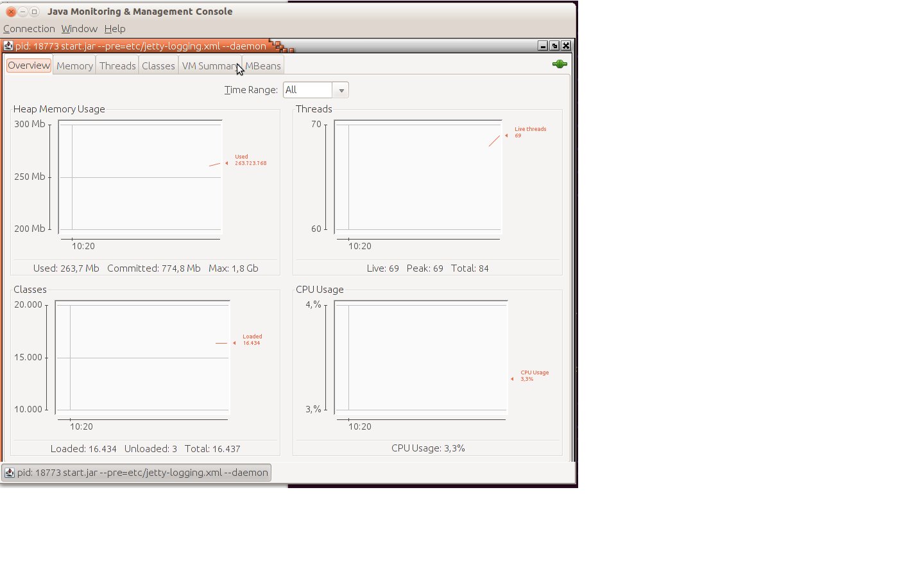Image resolution: width=924 pixels, height=578 pixels.
Task: Click the internal frame title 'pid: 18773 start.jar'
Action: pyautogui.click(x=141, y=46)
